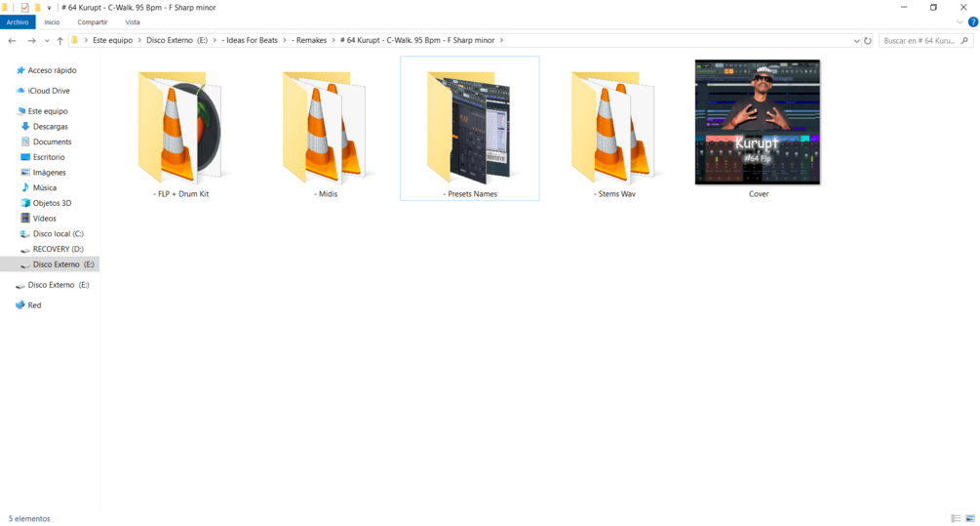Click the New Folder quick access icon
The width and height of the screenshot is (980, 526).
37,8
